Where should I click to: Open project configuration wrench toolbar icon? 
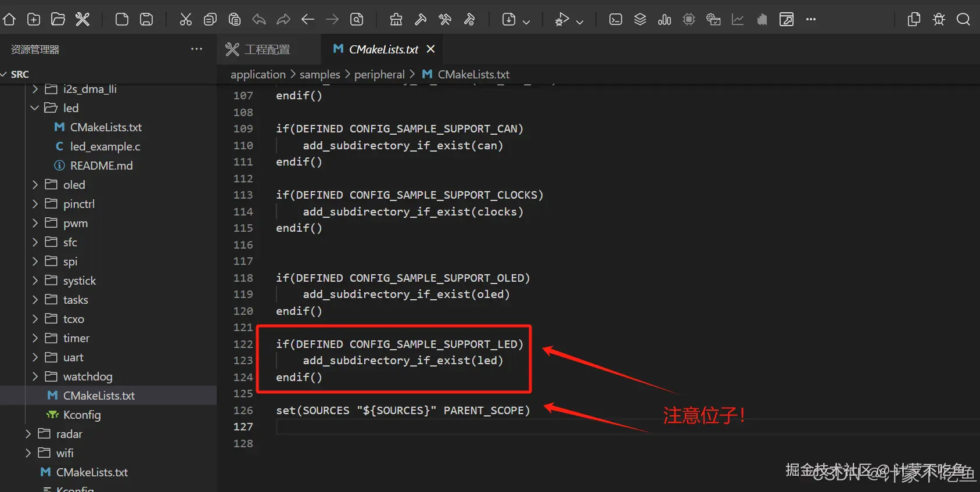click(x=82, y=19)
